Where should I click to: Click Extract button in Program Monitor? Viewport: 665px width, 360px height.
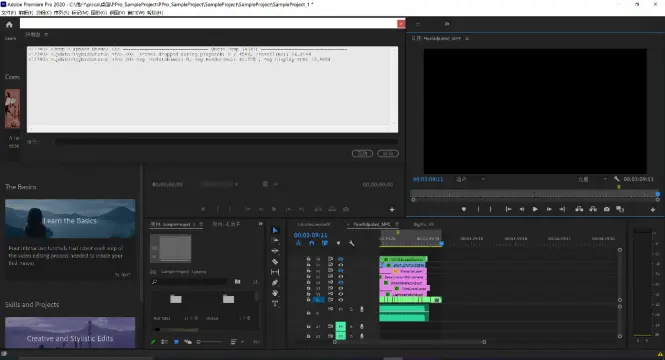click(x=593, y=209)
